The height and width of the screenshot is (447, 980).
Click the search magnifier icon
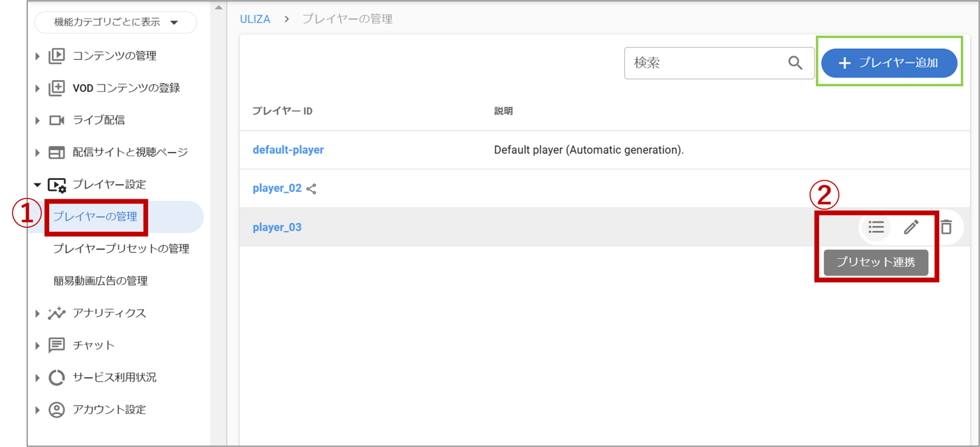tap(795, 63)
